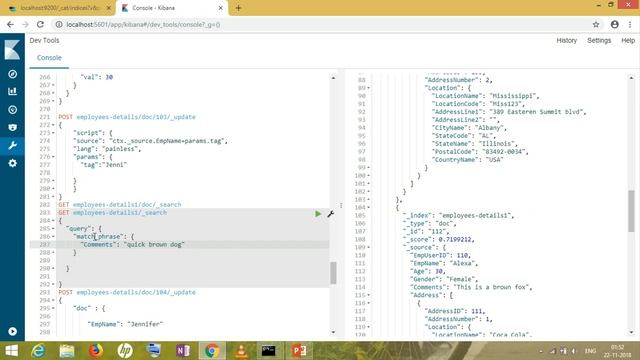640x360 pixels.
Task: Click POST employees-details/doc/103/_update line
Action: (x=127, y=117)
